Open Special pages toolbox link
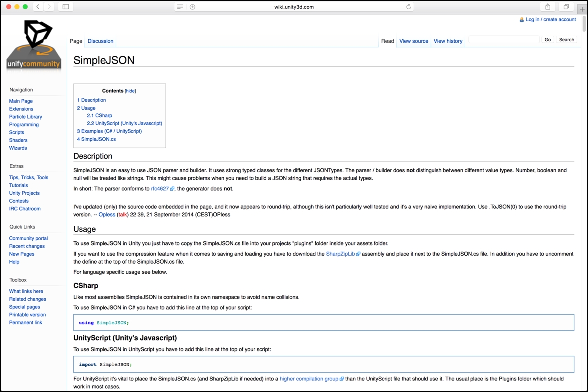 click(x=25, y=307)
